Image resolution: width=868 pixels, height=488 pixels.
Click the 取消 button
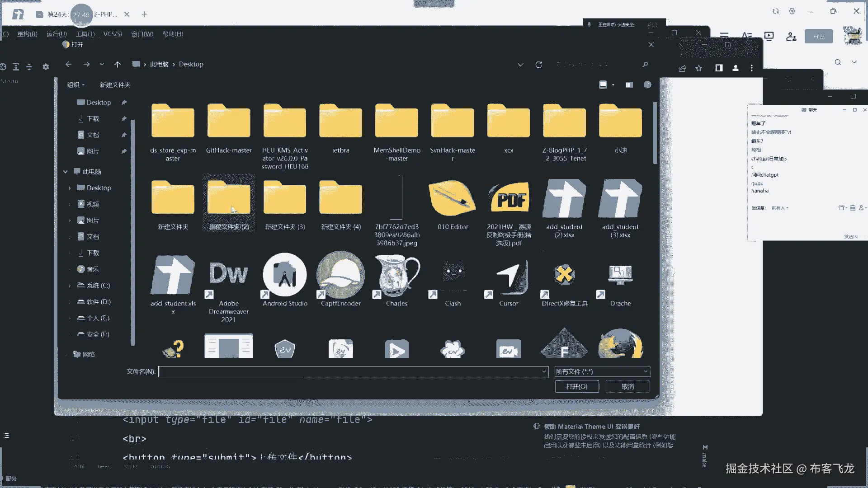pyautogui.click(x=627, y=387)
